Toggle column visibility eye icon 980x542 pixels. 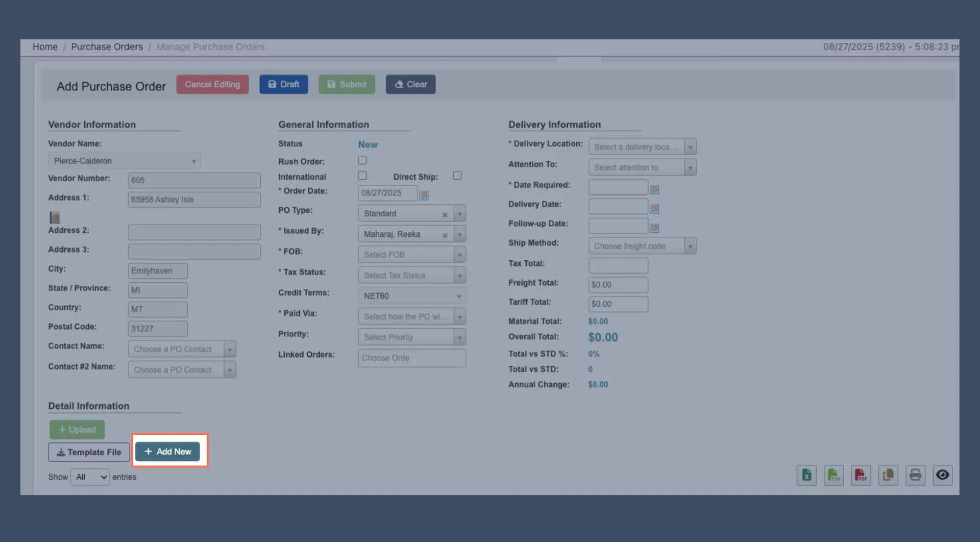943,475
